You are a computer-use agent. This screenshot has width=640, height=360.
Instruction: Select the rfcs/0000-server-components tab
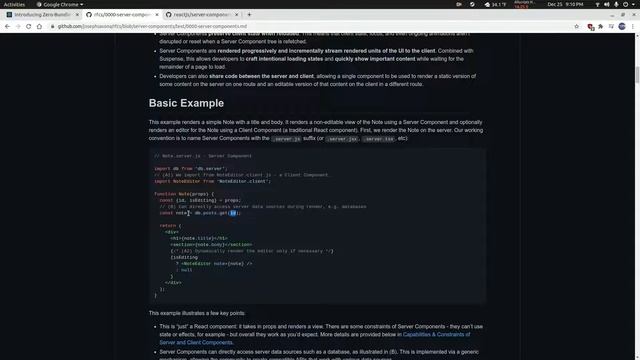[x=122, y=15]
